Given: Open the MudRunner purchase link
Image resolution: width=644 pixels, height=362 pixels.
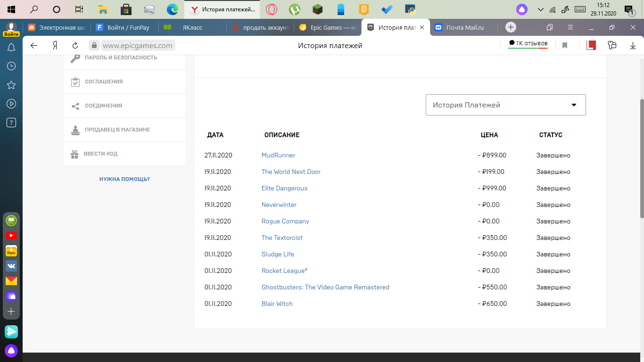Looking at the screenshot, I should [278, 155].
